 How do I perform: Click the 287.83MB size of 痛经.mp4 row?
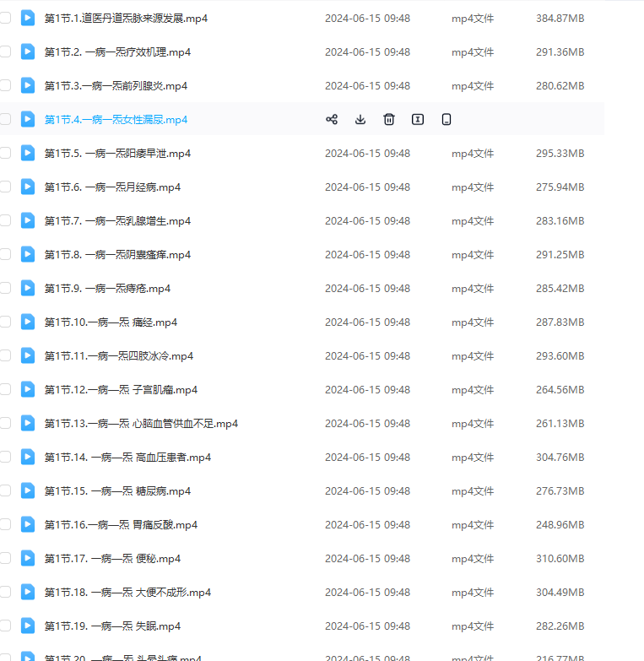pos(560,322)
